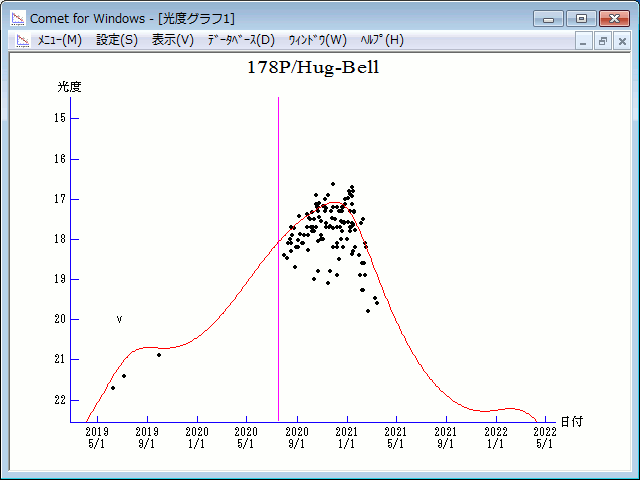Click the Comet for Windows title bar icon
Screen dimensions: 640x480
[18, 18]
